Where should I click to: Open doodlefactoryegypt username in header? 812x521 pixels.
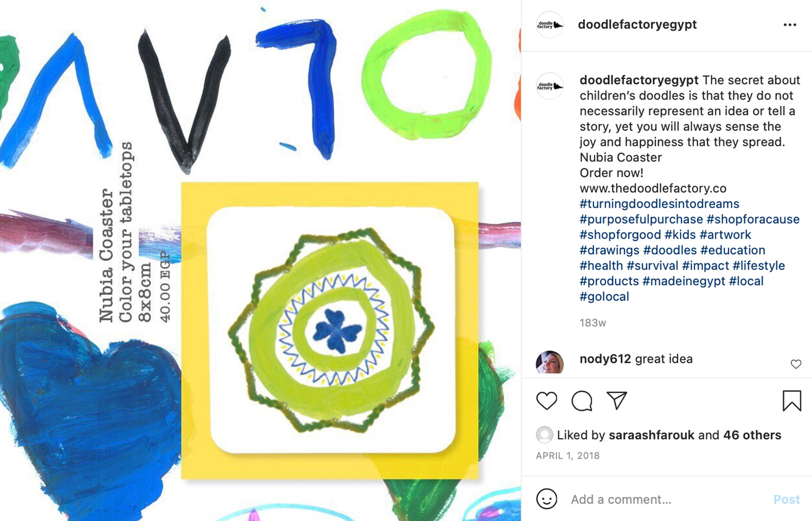637,25
